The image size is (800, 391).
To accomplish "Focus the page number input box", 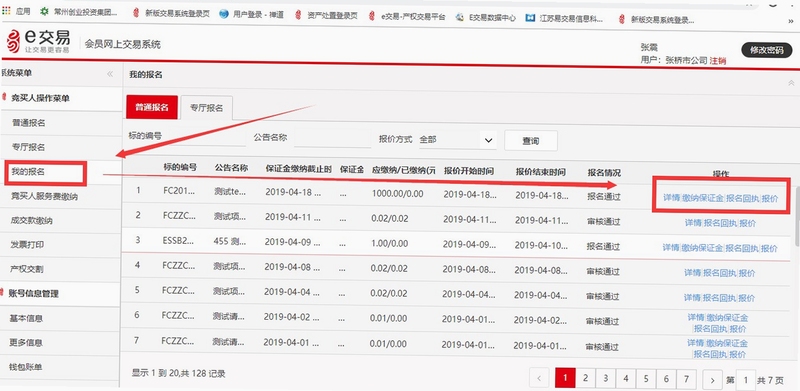I will coord(746,380).
